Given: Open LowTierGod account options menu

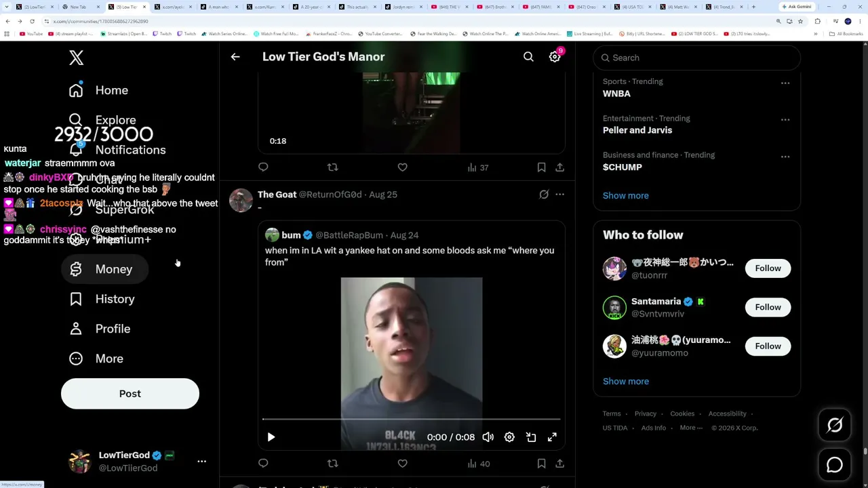Looking at the screenshot, I should coord(201,462).
